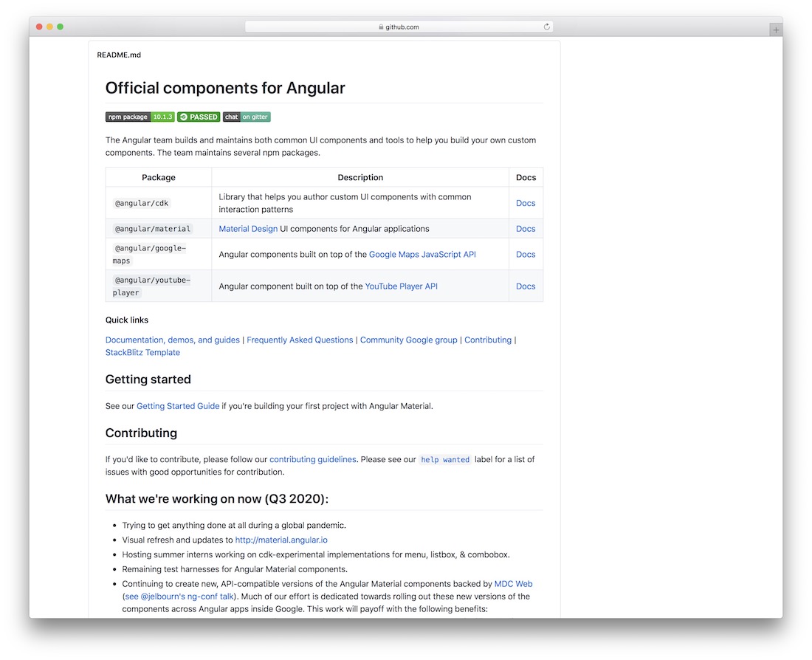Click the padlock icon beside github.com
812x660 pixels.
[x=381, y=27]
